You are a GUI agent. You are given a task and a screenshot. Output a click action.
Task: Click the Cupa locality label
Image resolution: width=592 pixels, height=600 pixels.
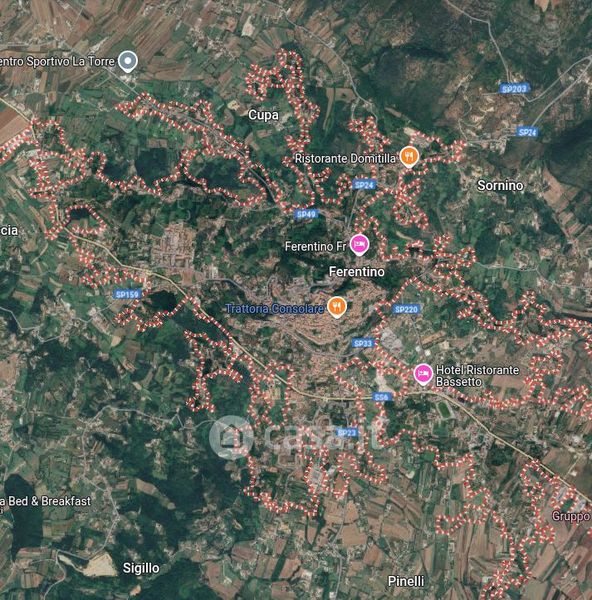point(263,115)
